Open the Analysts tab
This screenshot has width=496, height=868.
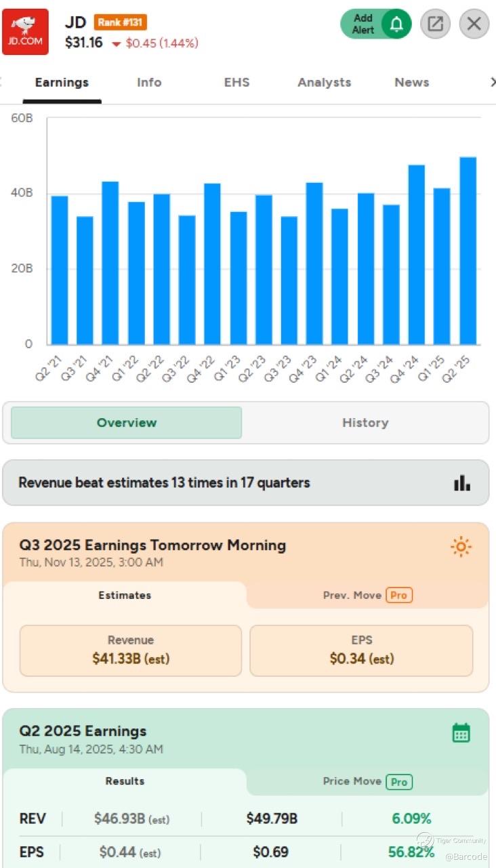tap(324, 83)
